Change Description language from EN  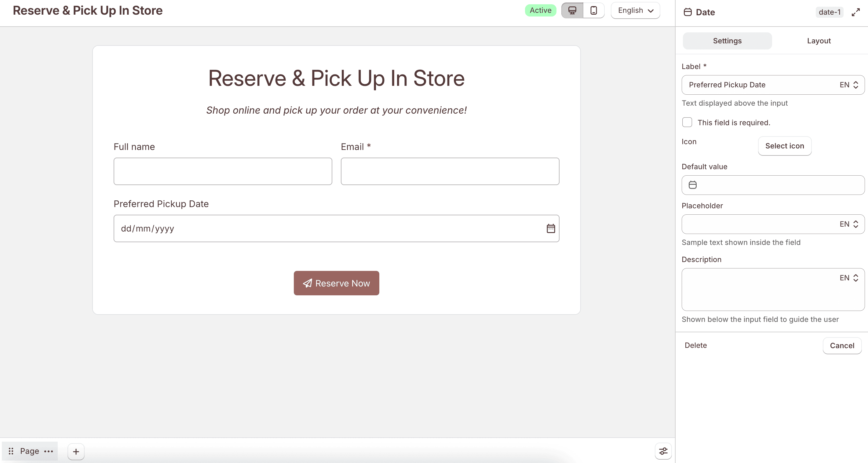(x=849, y=278)
